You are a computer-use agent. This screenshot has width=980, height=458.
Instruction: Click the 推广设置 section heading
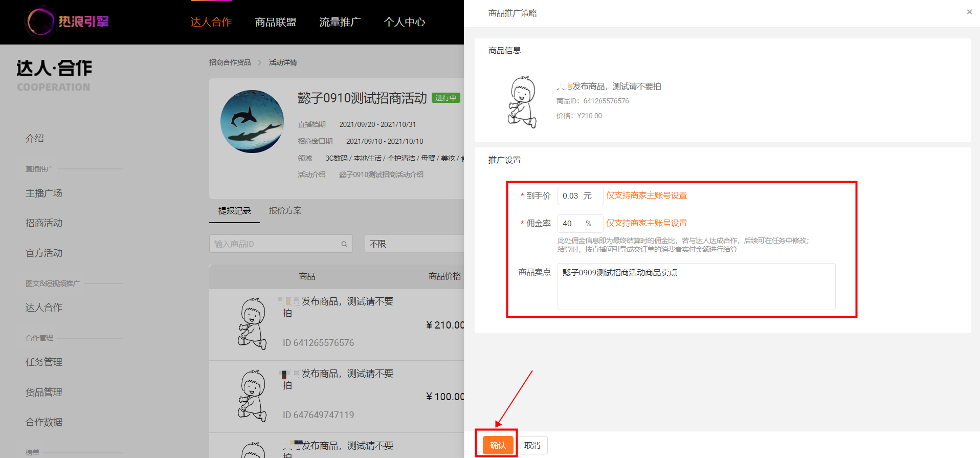coord(504,160)
